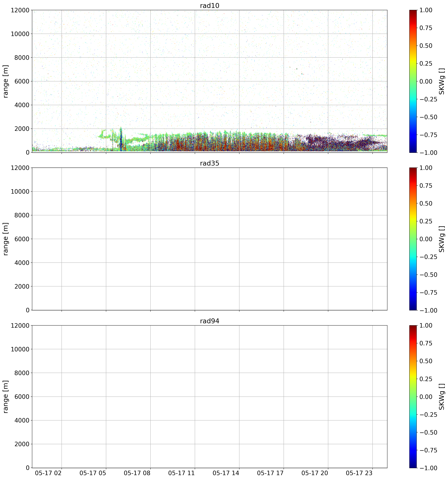The width and height of the screenshot is (448, 479).
Task: Click the empty rad35 plot area
Action: (x=209, y=239)
